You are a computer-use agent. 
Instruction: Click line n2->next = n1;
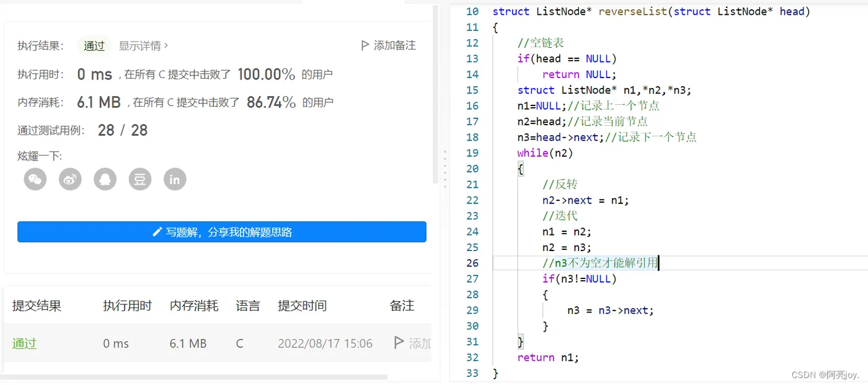click(x=586, y=200)
